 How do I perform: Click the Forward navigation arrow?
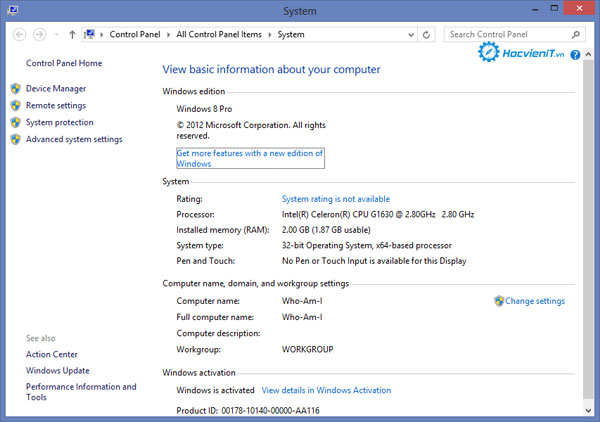[x=39, y=35]
